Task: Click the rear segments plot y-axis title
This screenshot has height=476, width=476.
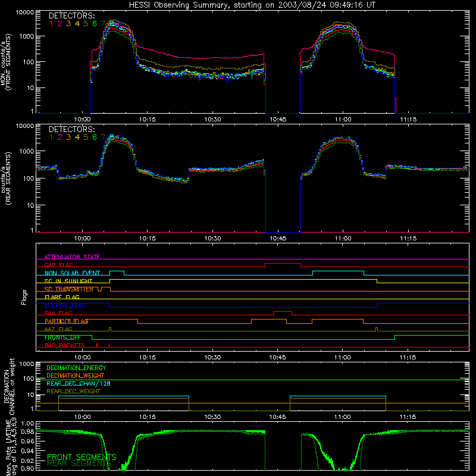Action: (6, 178)
